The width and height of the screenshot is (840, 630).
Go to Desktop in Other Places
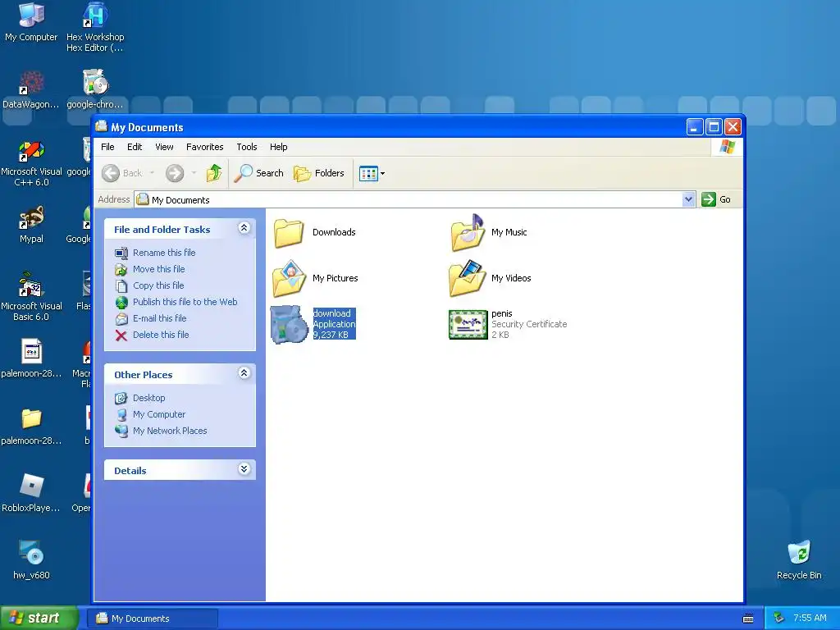pyautogui.click(x=149, y=398)
